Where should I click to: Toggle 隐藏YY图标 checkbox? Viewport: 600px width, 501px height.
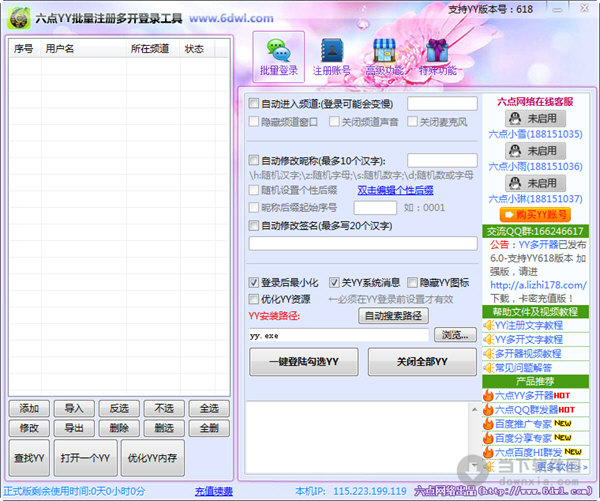coord(412,282)
